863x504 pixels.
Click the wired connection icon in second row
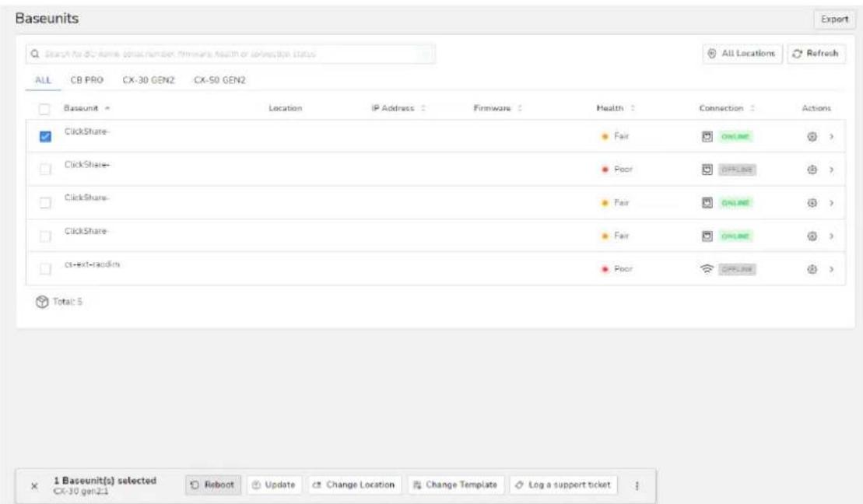click(707, 170)
